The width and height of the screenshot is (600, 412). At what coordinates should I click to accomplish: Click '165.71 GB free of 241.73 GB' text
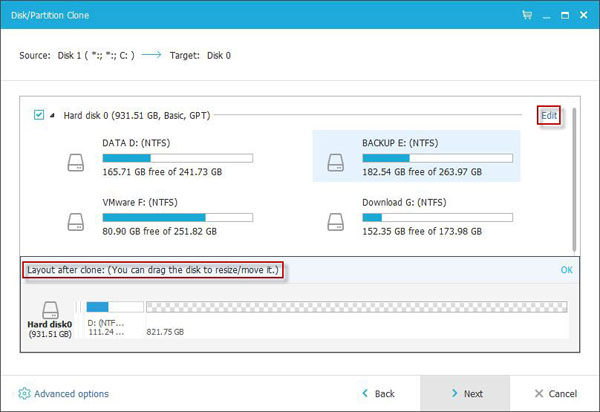162,172
